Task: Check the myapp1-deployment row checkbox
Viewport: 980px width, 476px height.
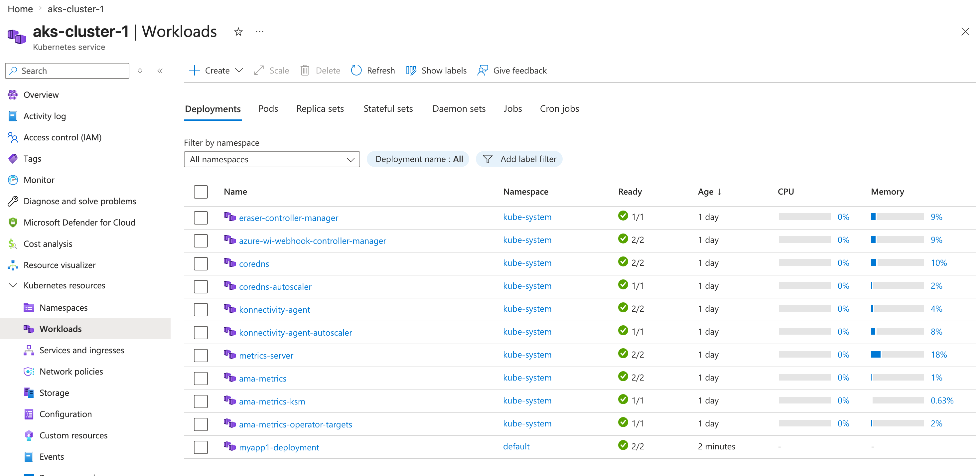Action: click(201, 447)
